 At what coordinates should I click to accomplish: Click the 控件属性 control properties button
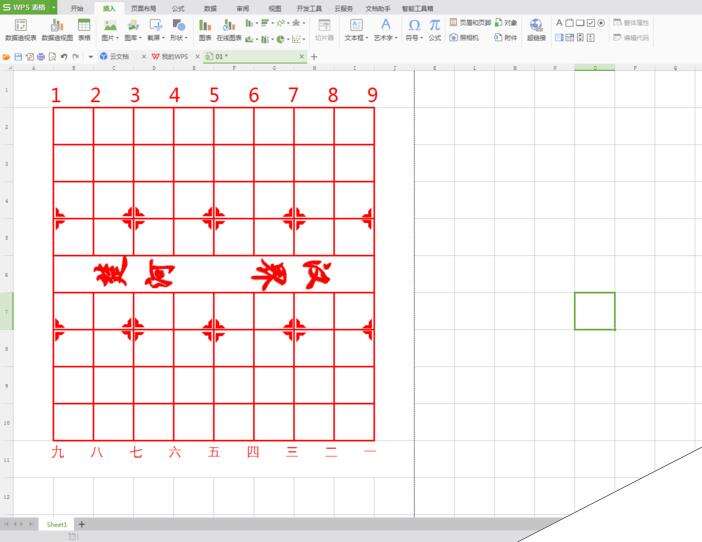pyautogui.click(x=631, y=22)
